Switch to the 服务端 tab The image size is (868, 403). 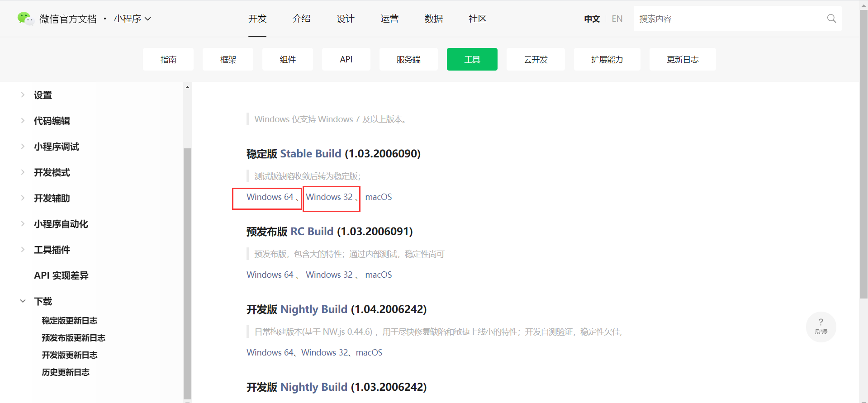408,59
